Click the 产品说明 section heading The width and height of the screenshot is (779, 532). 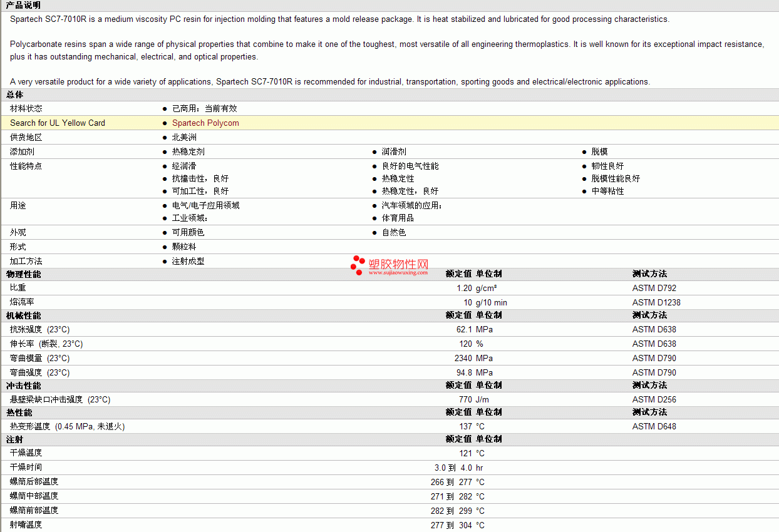(x=23, y=5)
